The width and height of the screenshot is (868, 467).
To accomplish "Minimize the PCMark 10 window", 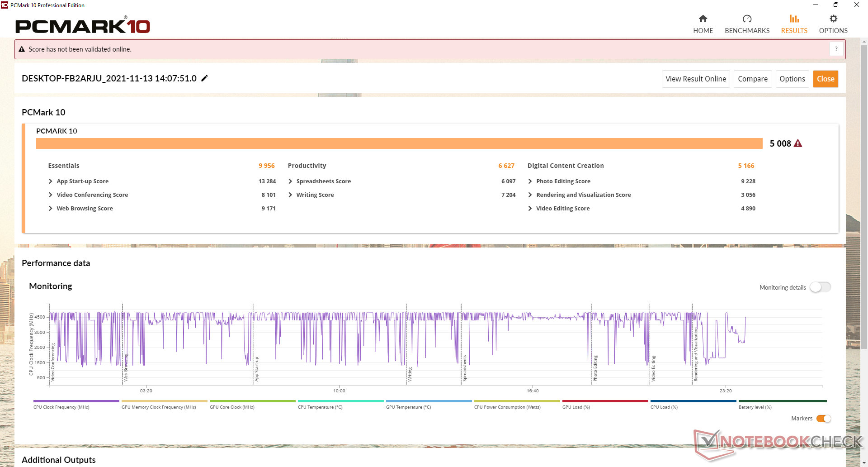I will pos(815,5).
